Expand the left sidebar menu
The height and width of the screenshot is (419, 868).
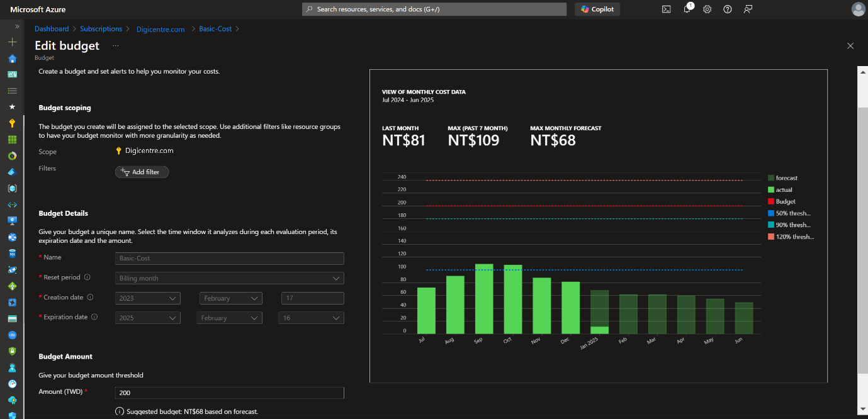pyautogui.click(x=17, y=26)
